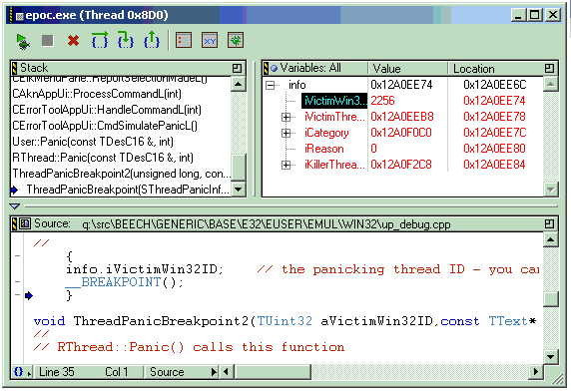Click the Variables: All column header

[x=315, y=68]
